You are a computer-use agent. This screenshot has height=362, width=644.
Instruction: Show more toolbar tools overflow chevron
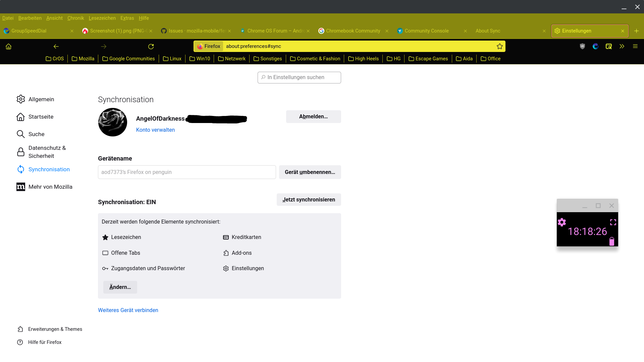click(x=622, y=46)
